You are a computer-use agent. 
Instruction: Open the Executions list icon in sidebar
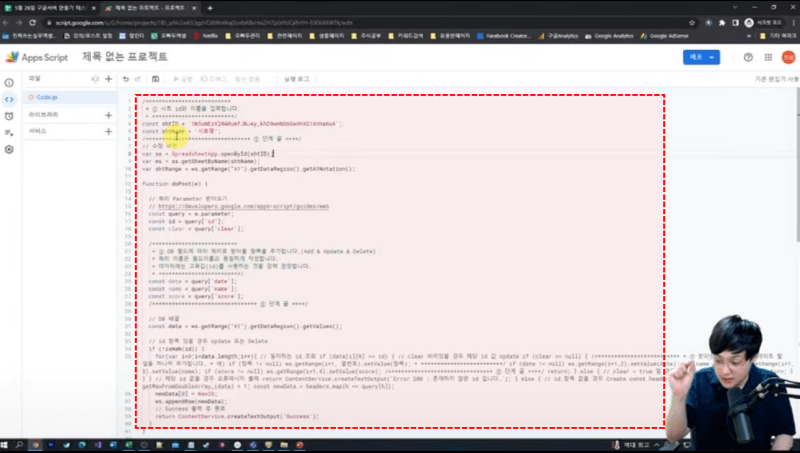click(9, 133)
